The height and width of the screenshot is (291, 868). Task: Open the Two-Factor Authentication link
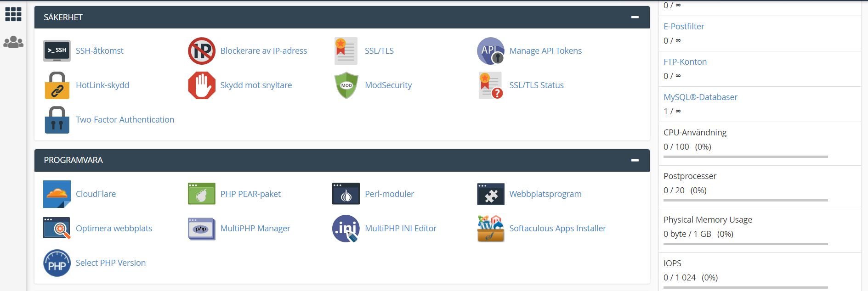[125, 120]
